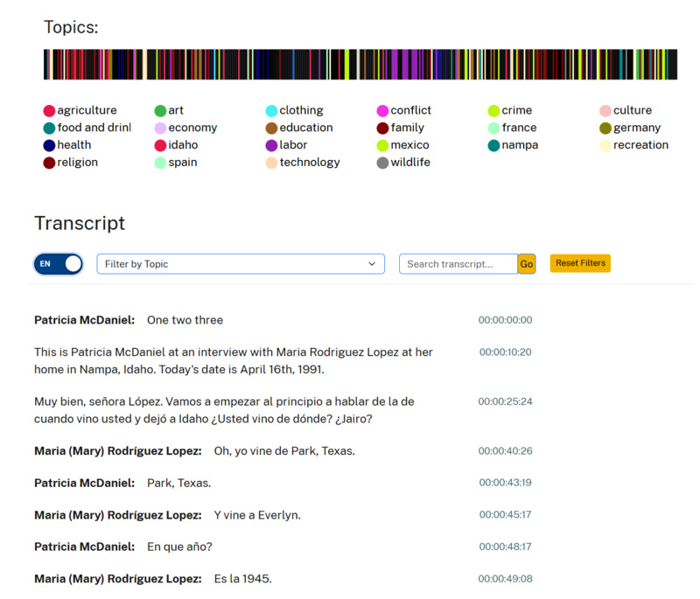The image size is (700, 599).
Task: Click the topics timeline color bar
Action: pos(360,65)
